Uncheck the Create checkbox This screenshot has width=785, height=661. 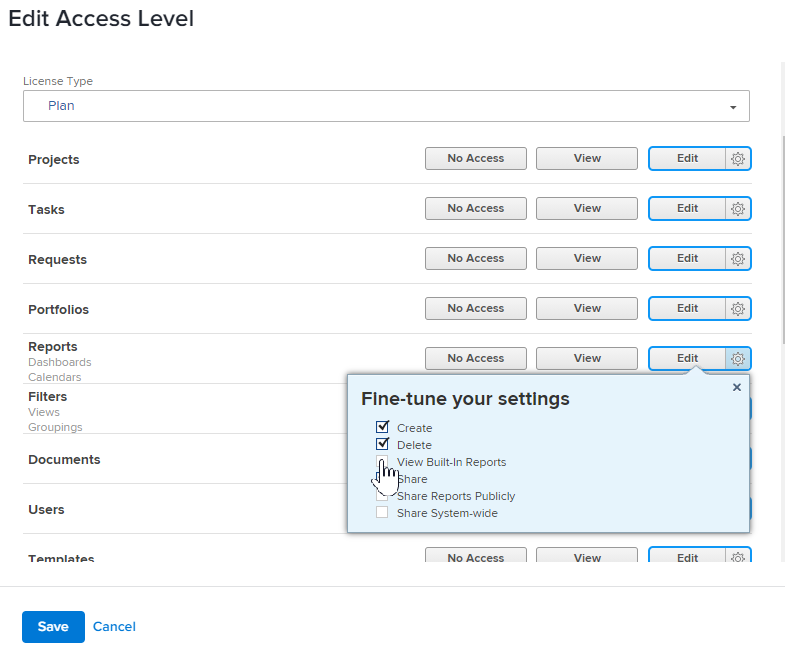(382, 428)
